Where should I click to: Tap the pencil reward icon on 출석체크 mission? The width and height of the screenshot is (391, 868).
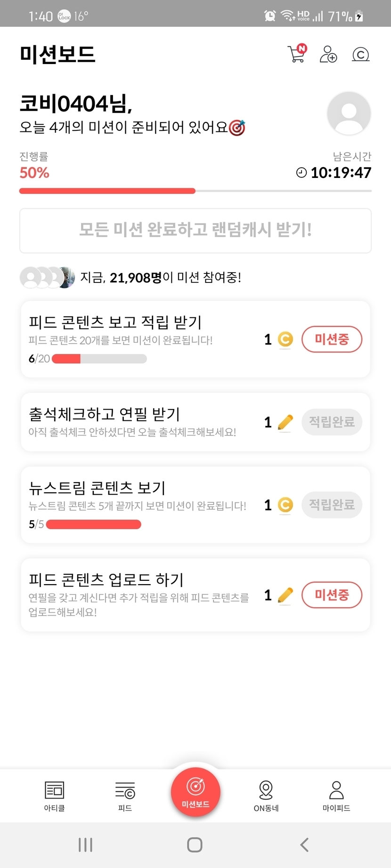[285, 422]
